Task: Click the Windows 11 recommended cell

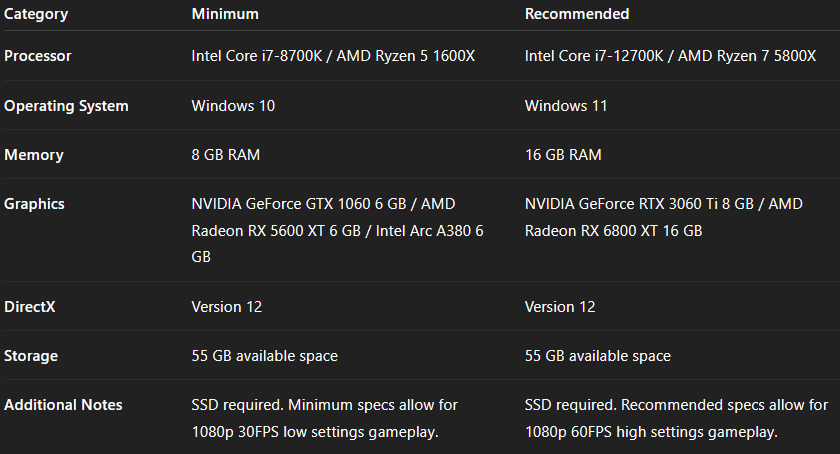Action: pyautogui.click(x=566, y=106)
